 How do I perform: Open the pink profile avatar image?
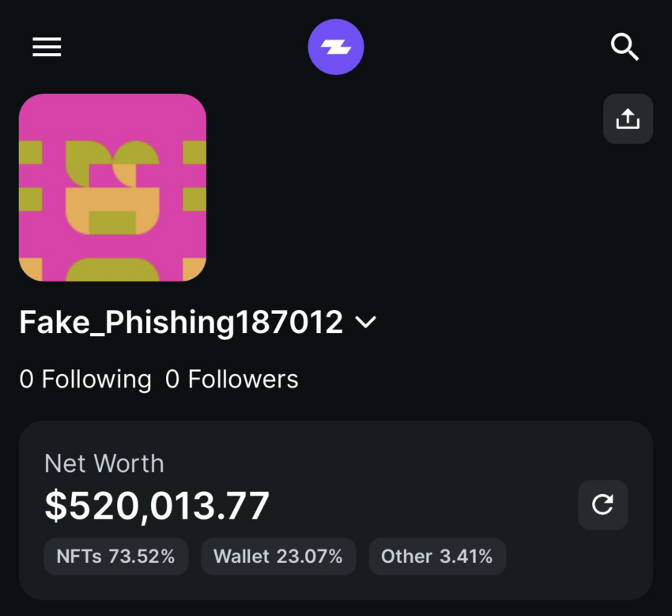coord(112,187)
